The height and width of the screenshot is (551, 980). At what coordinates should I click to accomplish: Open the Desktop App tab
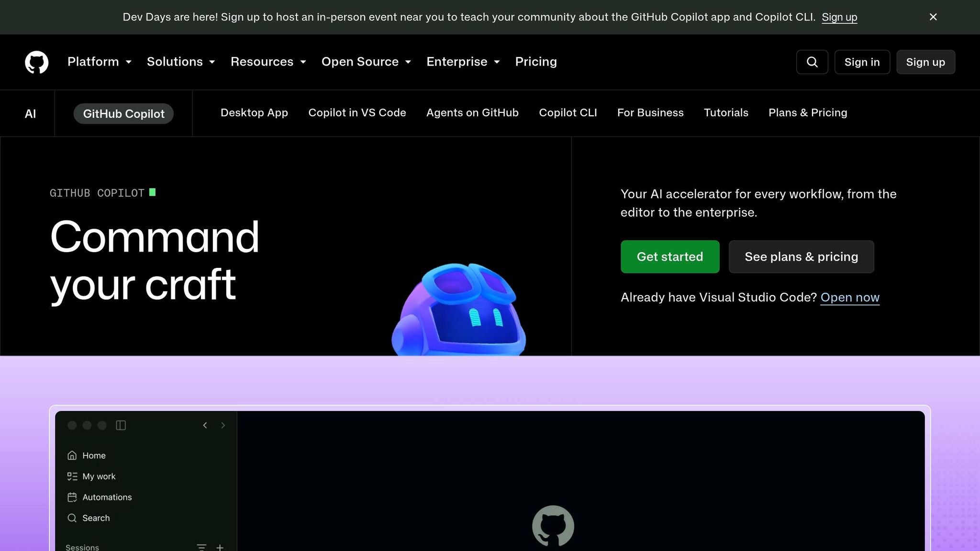point(254,113)
